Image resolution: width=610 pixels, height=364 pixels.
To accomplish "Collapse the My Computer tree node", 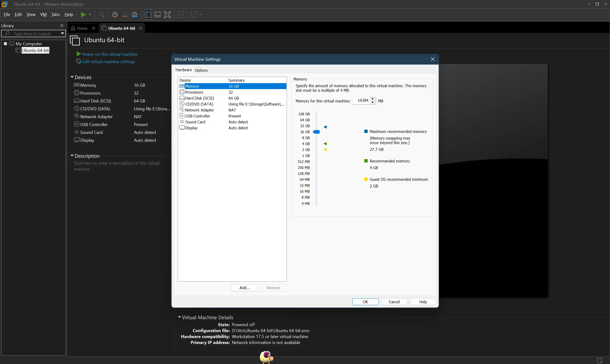I will click(5, 44).
